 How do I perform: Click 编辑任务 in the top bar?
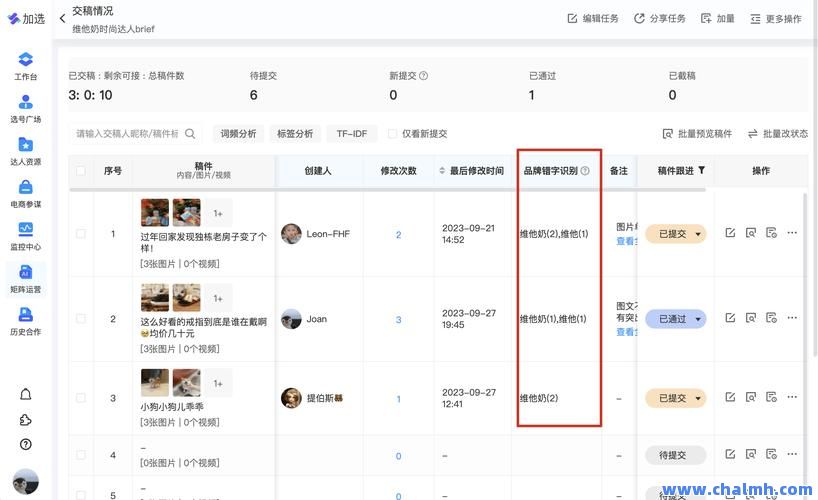593,19
